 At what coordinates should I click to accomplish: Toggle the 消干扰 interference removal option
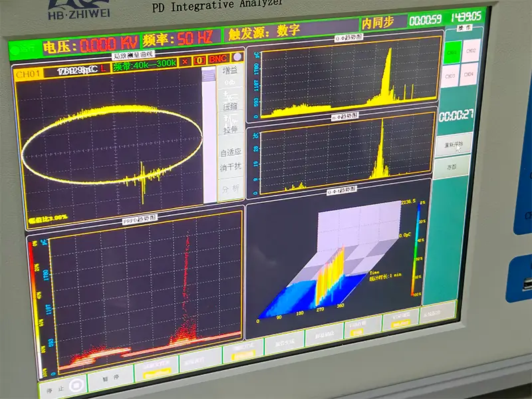[230, 167]
